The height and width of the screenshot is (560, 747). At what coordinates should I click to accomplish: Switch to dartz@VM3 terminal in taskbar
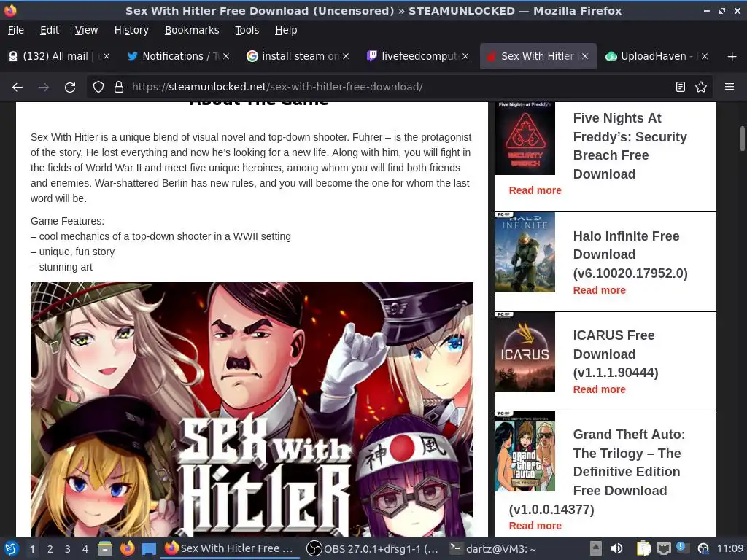click(494, 548)
